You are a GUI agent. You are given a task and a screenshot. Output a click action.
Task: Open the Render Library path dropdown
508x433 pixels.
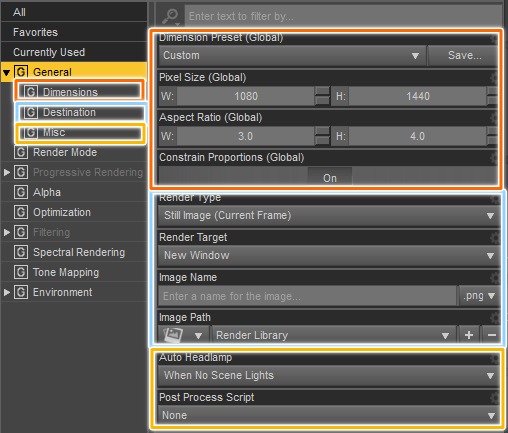coord(333,335)
